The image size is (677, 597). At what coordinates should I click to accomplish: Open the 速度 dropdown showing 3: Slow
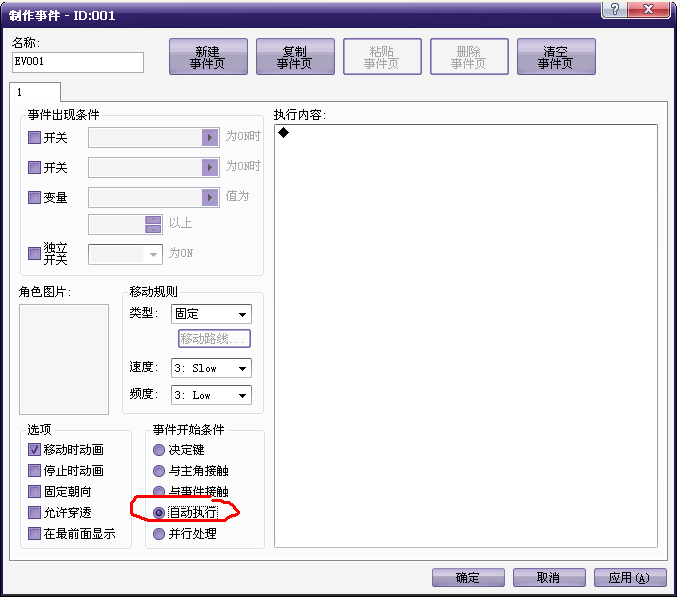click(x=211, y=368)
